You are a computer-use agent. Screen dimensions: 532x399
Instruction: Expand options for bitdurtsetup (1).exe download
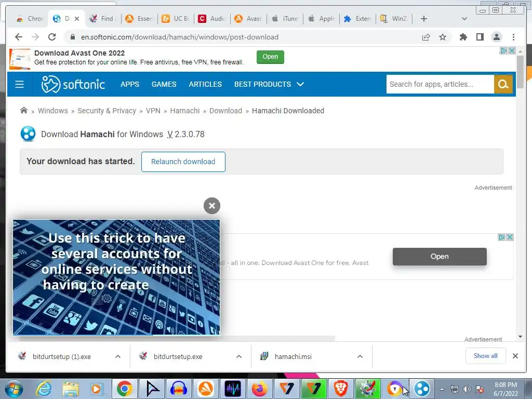(x=118, y=356)
